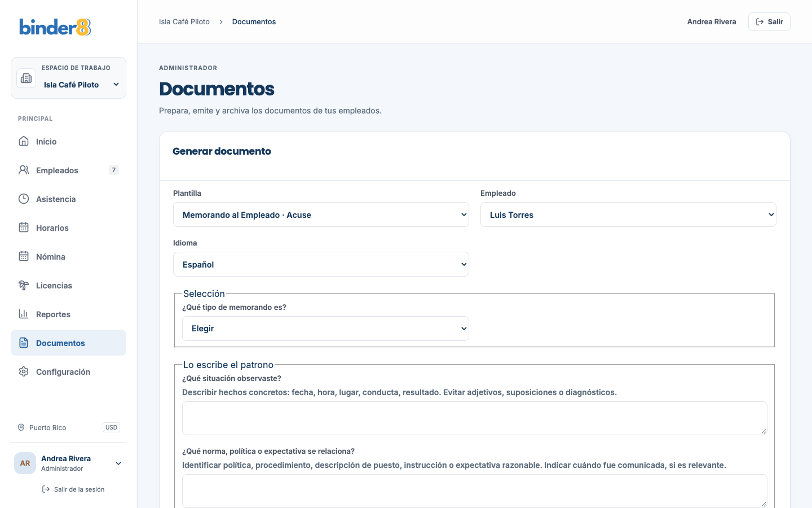This screenshot has height=508, width=812.
Task: Click the binder8 logo
Action: click(x=55, y=27)
